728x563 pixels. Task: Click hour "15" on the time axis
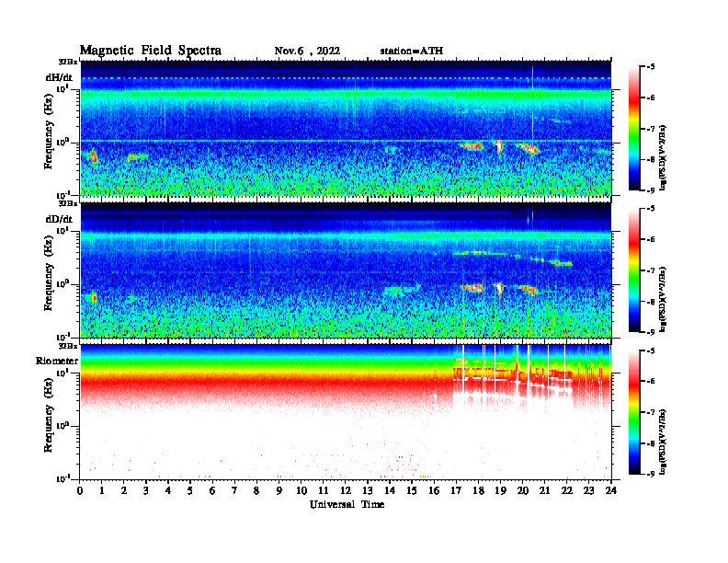coord(412,490)
